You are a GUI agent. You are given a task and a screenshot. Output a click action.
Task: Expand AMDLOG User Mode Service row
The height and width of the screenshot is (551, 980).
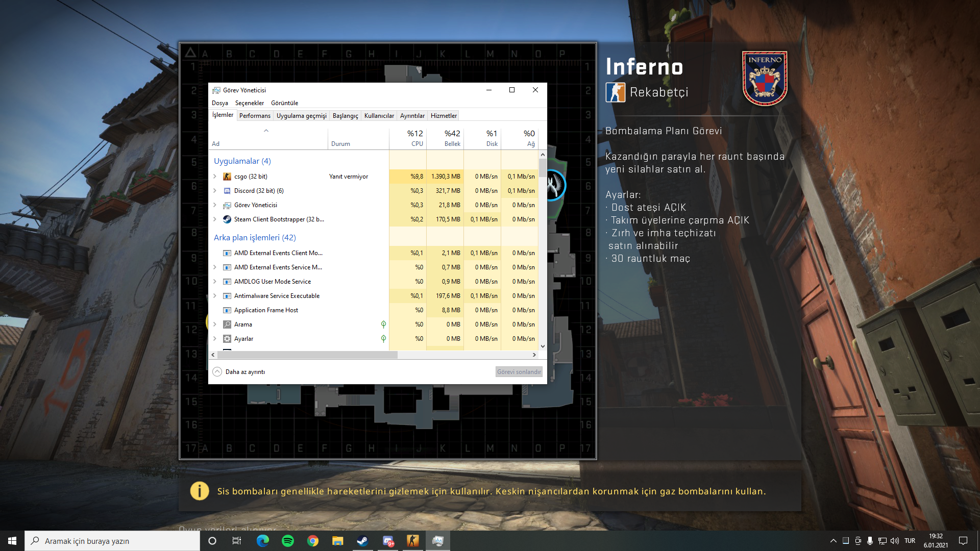tap(215, 282)
